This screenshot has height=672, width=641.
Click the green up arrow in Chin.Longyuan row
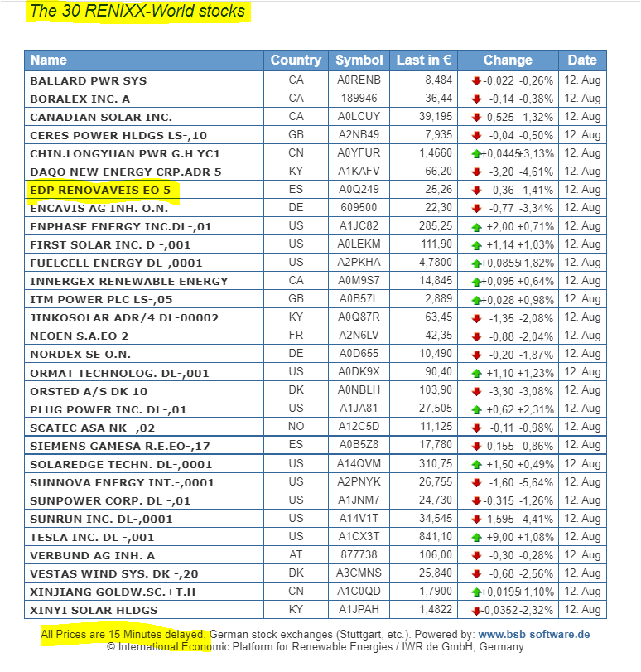point(476,153)
